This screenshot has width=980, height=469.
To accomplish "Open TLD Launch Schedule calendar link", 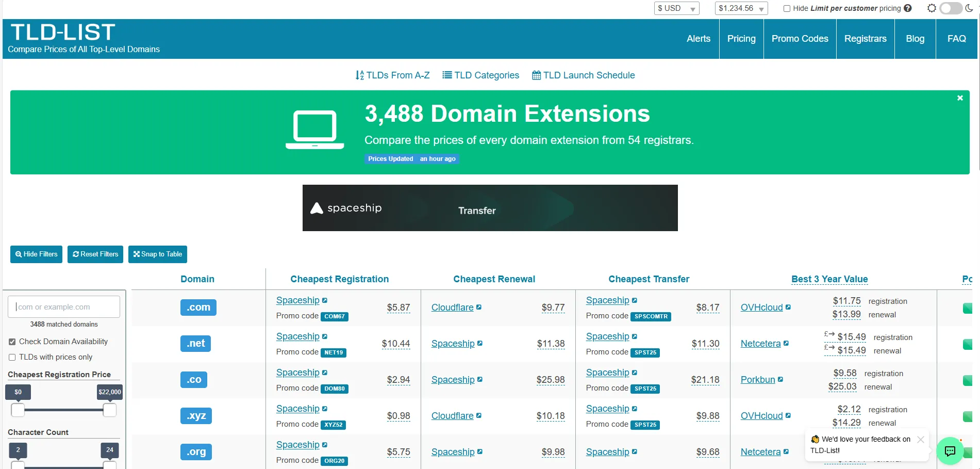I will pyautogui.click(x=583, y=75).
